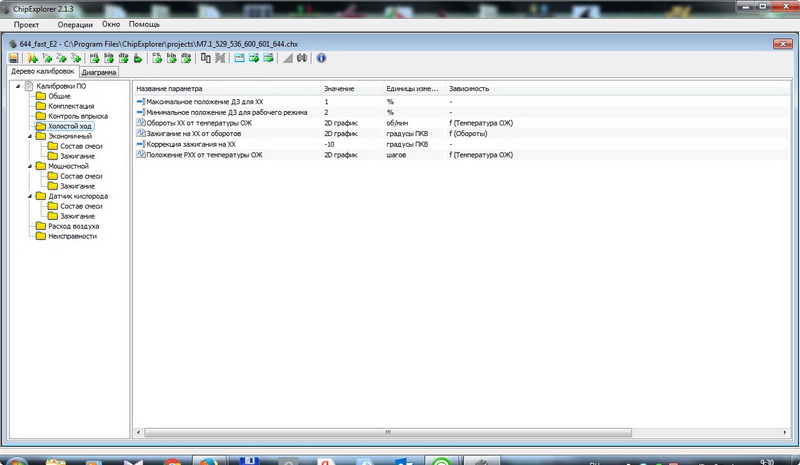Click the Холостой ход folder icon
Screen dimensions: 800x465
coord(41,127)
